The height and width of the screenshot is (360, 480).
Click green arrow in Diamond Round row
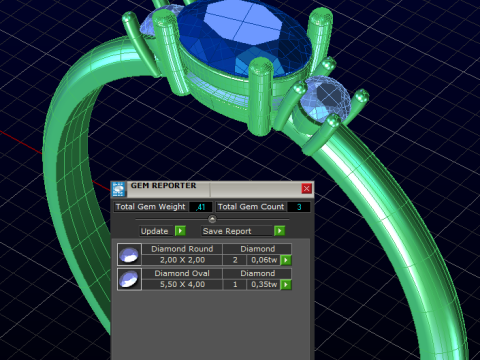click(x=286, y=260)
